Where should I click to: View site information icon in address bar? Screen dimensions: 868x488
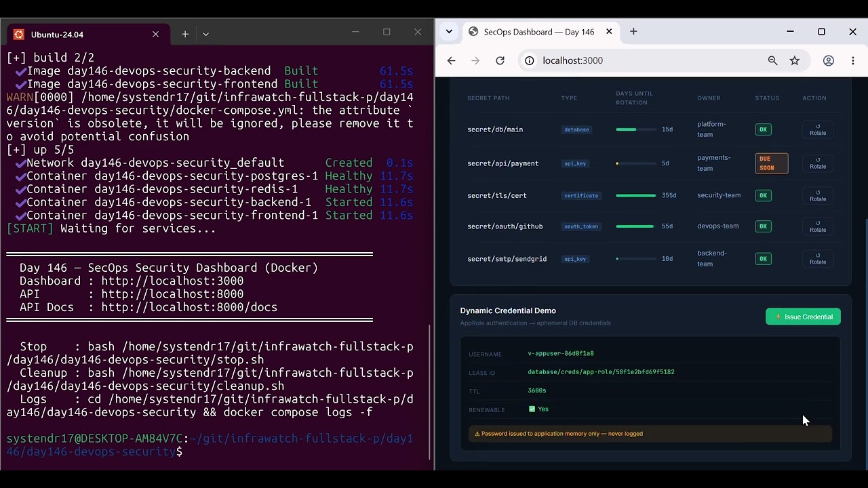coord(530,60)
